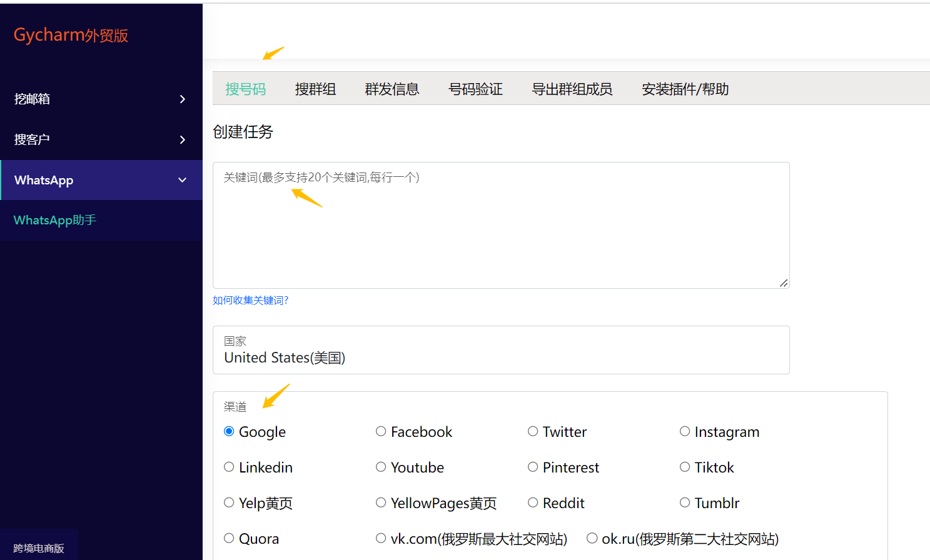
Task: Select the Instagram channel radio
Action: pyautogui.click(x=685, y=431)
